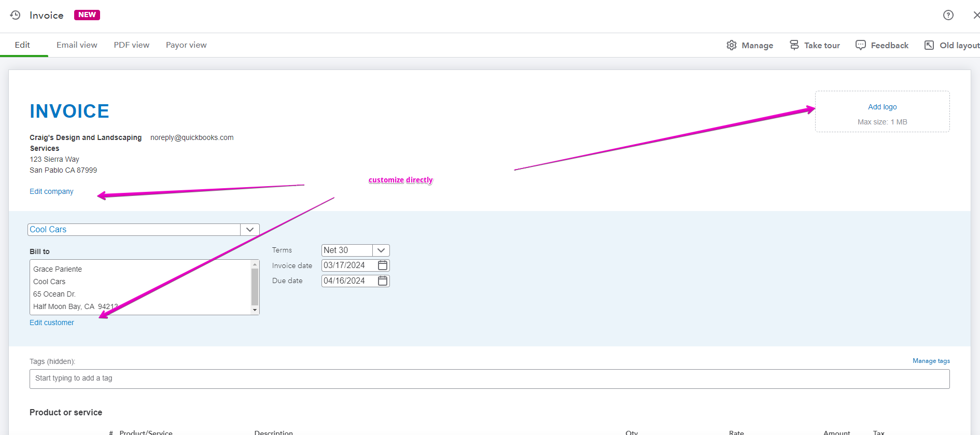Click the Old layout arrow icon
This screenshot has width=980, height=435.
click(929, 45)
